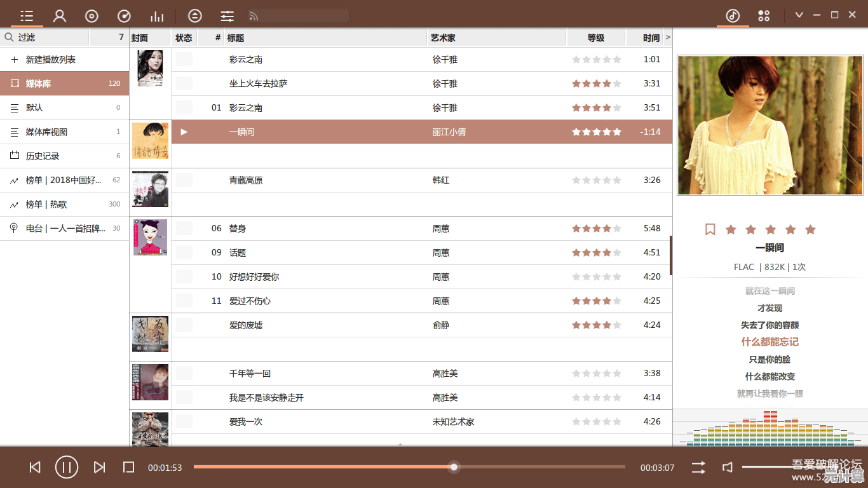The image size is (868, 488).
Task: Expand more columns arrow beside 时间 header
Action: coord(668,37)
